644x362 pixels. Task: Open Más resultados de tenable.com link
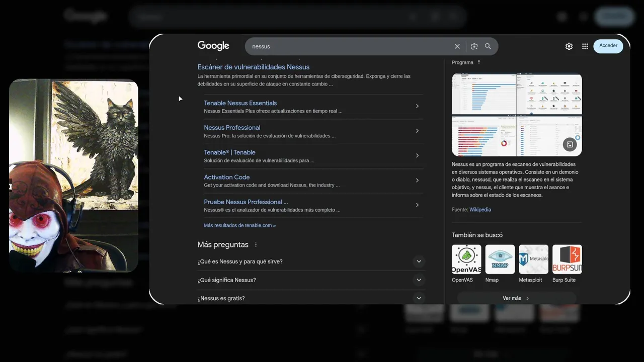tap(239, 225)
